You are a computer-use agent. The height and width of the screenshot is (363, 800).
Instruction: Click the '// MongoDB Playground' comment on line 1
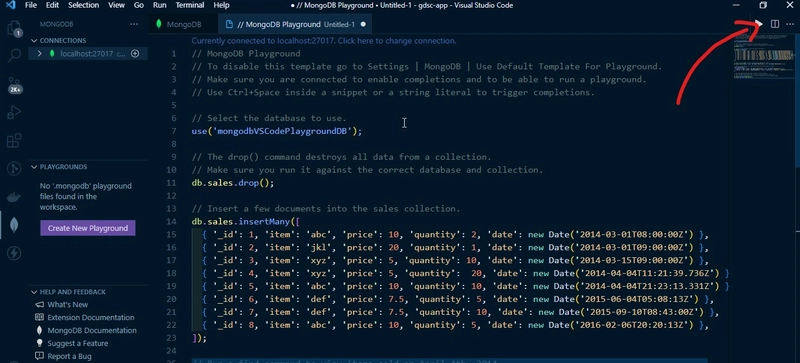(x=246, y=54)
